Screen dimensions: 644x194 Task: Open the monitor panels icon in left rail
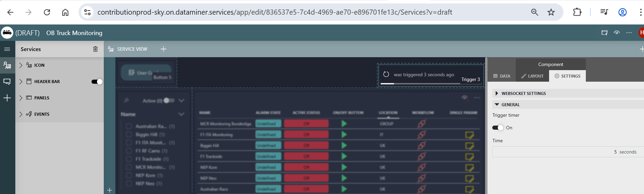pos(7,82)
